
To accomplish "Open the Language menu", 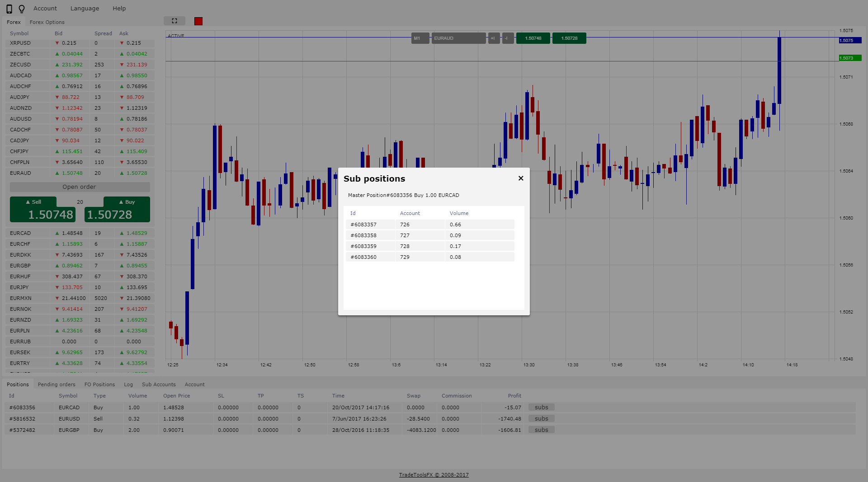I will [x=85, y=8].
